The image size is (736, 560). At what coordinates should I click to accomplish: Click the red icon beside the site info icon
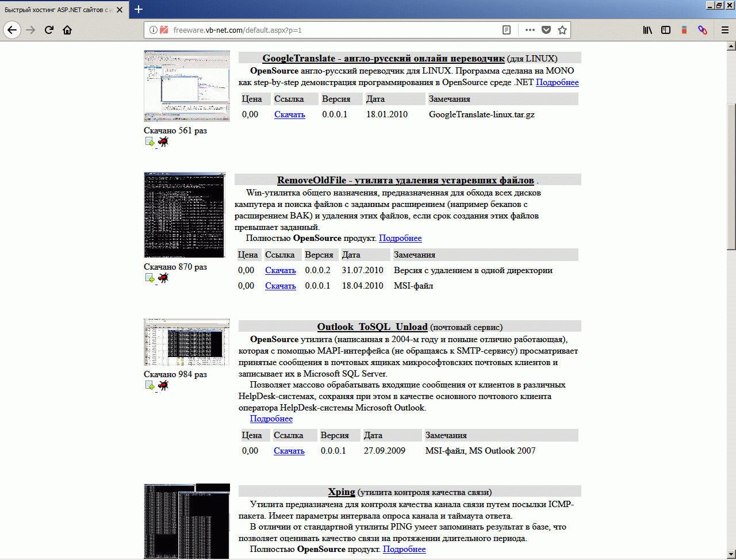coord(164,30)
